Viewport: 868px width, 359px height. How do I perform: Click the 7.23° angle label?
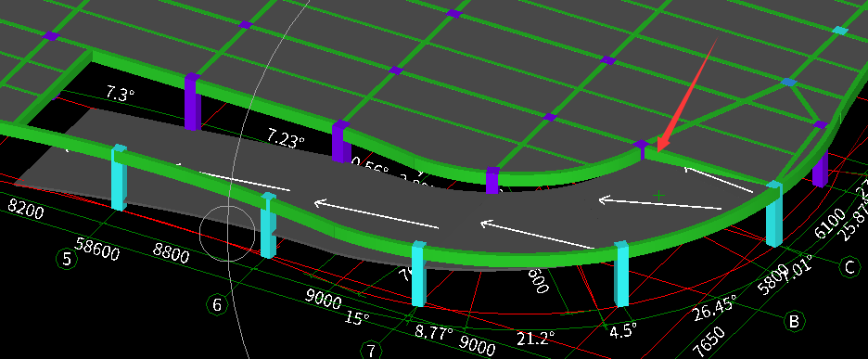pos(286,137)
